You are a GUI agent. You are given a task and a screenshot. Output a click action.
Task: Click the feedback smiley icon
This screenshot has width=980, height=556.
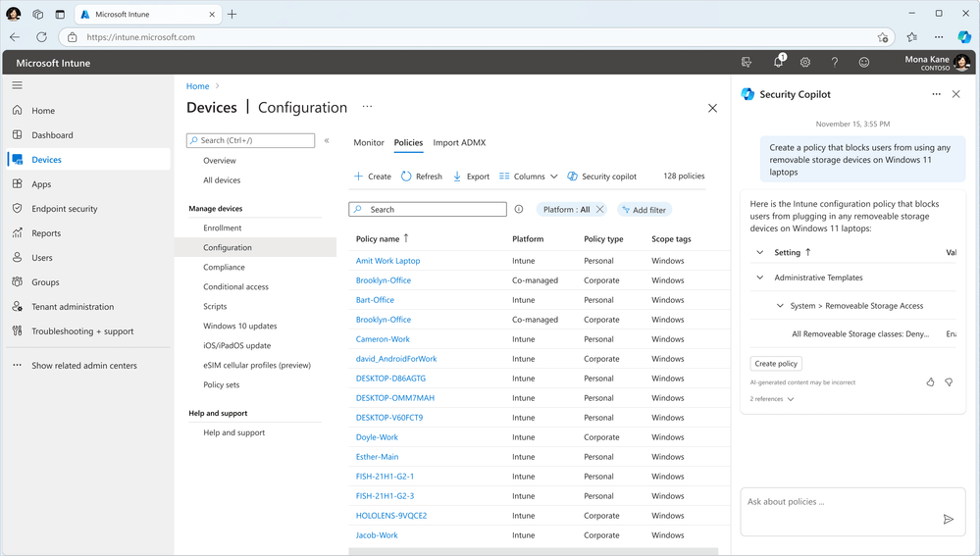pyautogui.click(x=864, y=62)
